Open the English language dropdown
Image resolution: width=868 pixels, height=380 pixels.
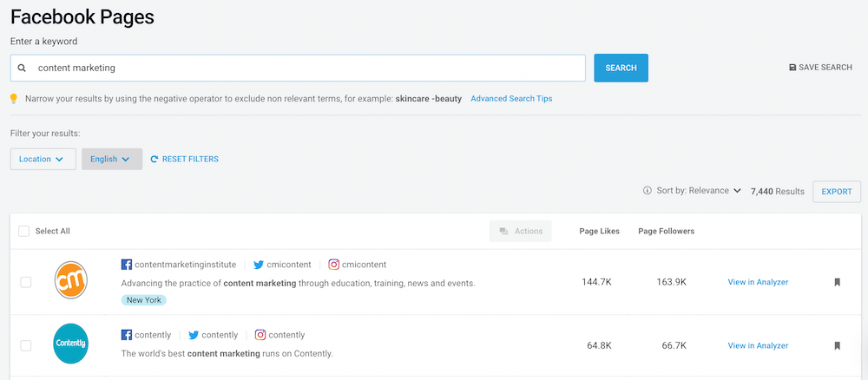coord(111,159)
